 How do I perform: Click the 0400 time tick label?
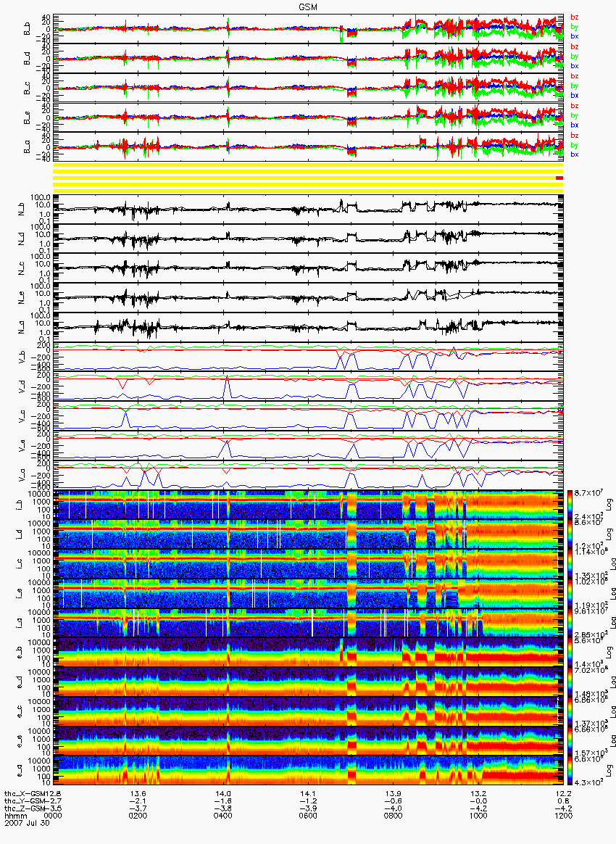tap(222, 816)
